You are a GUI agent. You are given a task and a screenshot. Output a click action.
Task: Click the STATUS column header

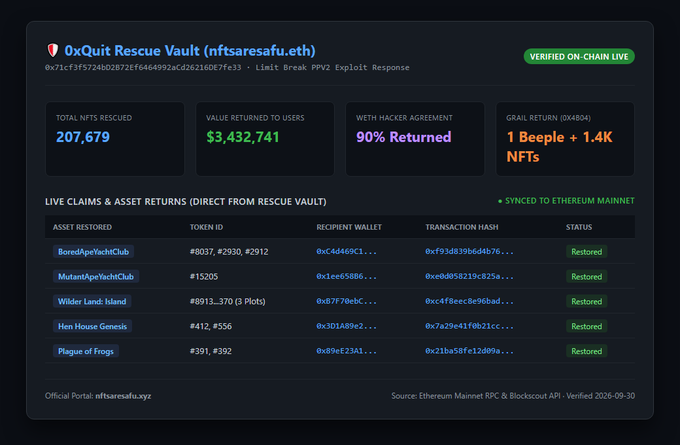[x=579, y=227]
